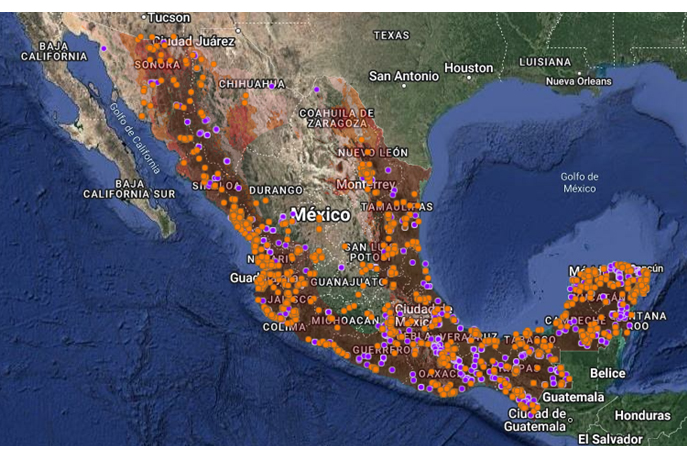Click the BAJA CALIFORNIA SUR label
Viewport: 687px width, 458px height.
tap(129, 189)
